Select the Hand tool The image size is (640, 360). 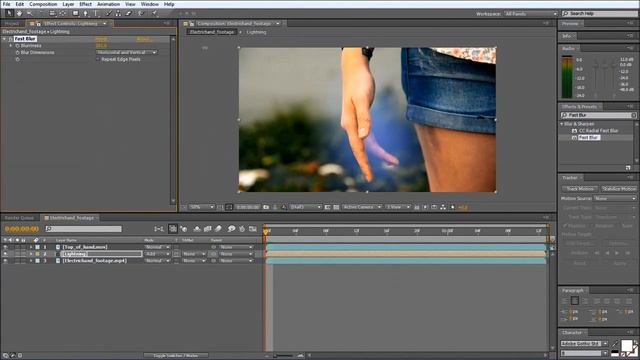19,13
